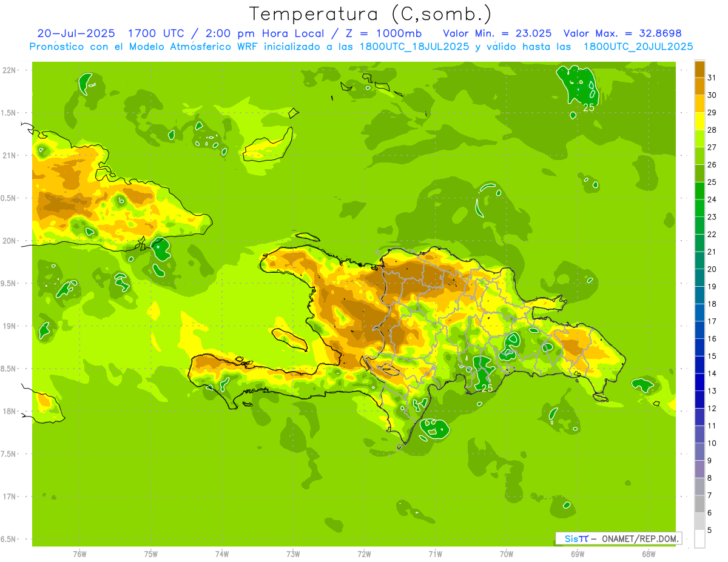Click the '70W' longitude axis label

507,554
